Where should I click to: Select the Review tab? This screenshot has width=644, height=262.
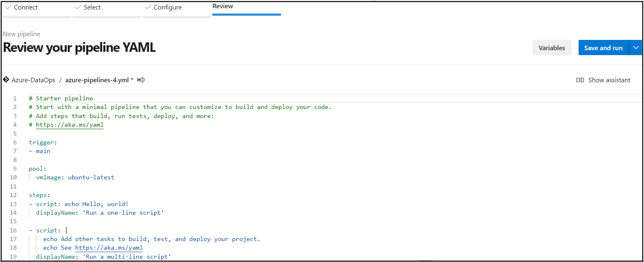pyautogui.click(x=223, y=6)
